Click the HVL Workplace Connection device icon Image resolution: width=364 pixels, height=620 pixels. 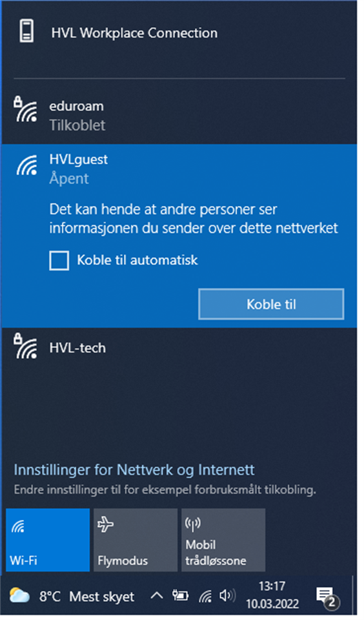[x=27, y=31]
